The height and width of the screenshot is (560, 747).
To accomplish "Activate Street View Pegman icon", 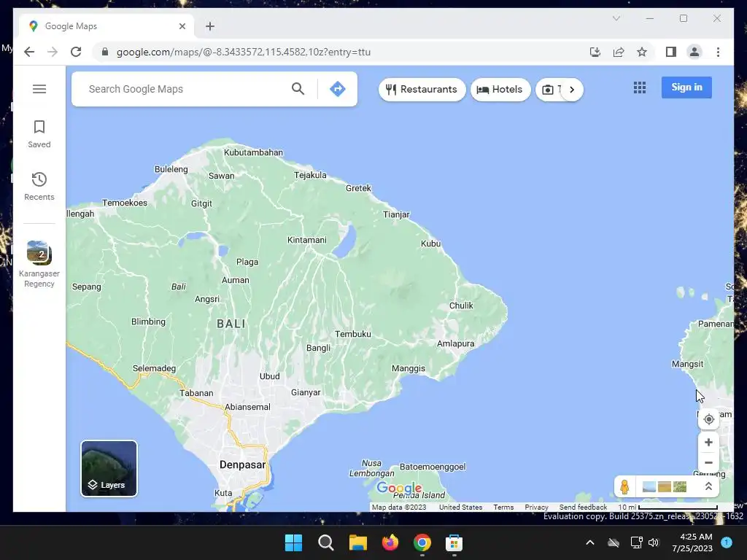I will 624,486.
